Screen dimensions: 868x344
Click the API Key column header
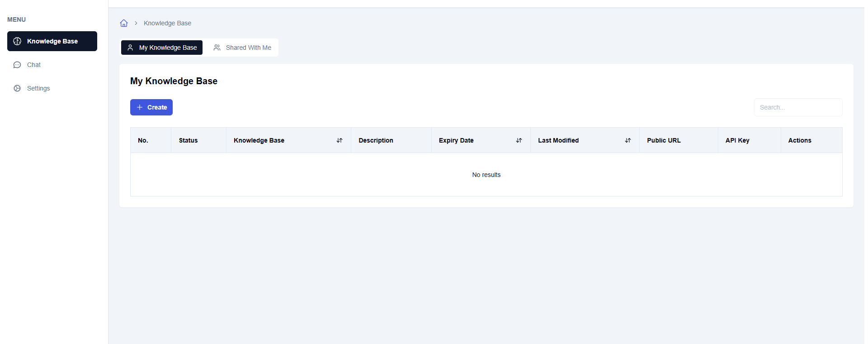click(737, 140)
